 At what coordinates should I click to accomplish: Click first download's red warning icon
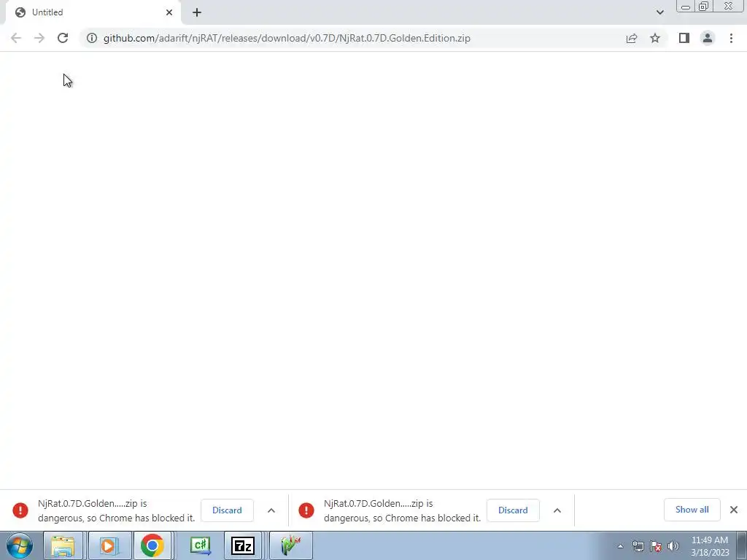click(x=20, y=510)
